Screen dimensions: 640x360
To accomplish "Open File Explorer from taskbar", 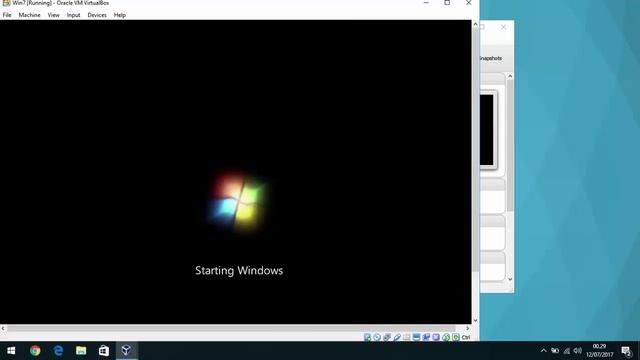I will [x=81, y=351].
